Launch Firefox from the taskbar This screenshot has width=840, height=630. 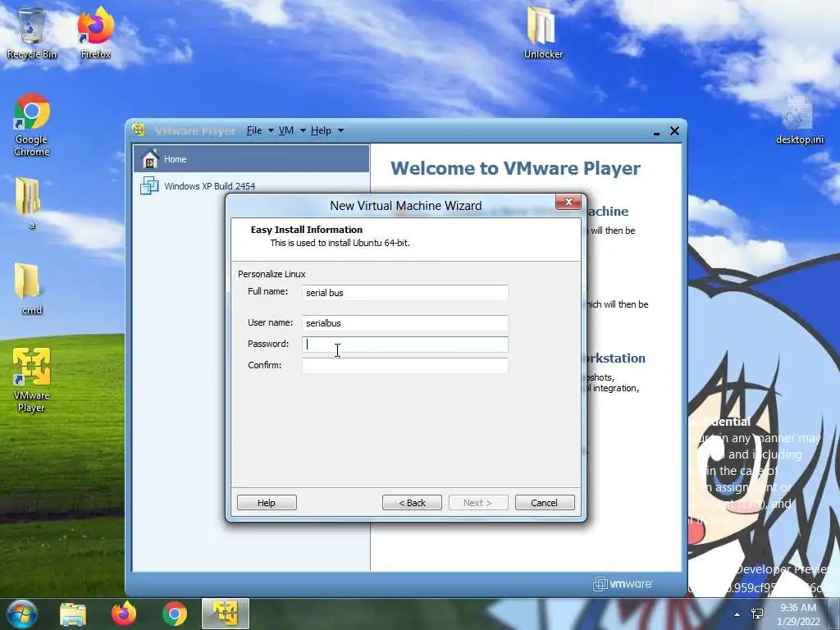124,614
